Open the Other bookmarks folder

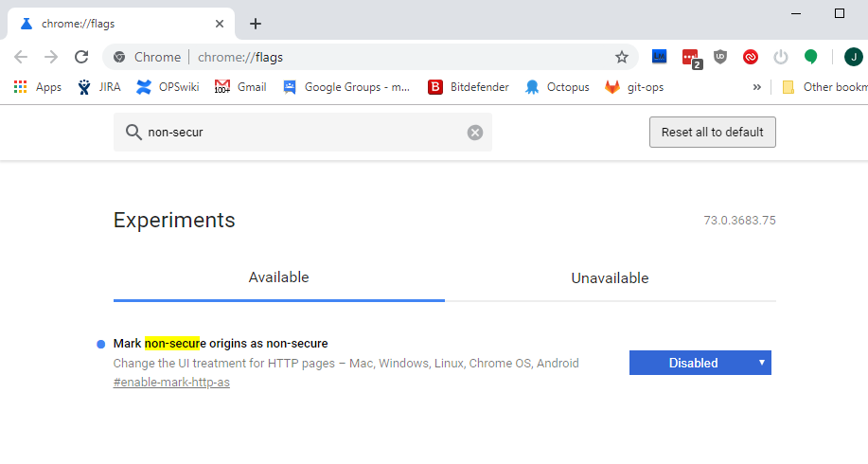click(x=824, y=87)
